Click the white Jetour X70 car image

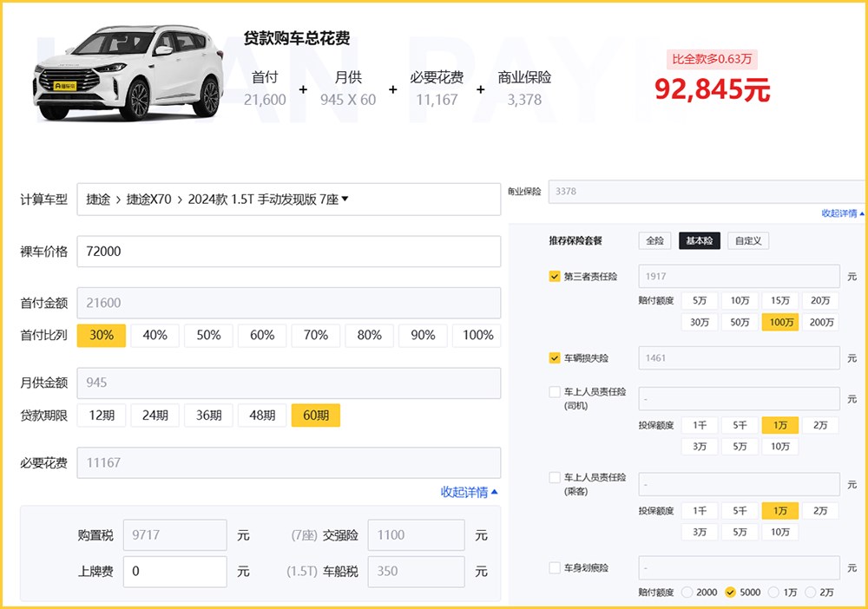coord(126,74)
